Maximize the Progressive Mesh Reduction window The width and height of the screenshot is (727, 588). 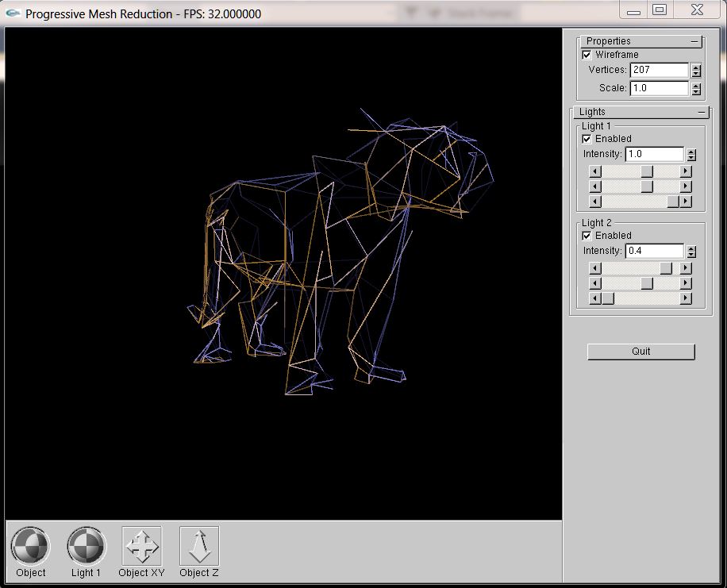tap(660, 10)
